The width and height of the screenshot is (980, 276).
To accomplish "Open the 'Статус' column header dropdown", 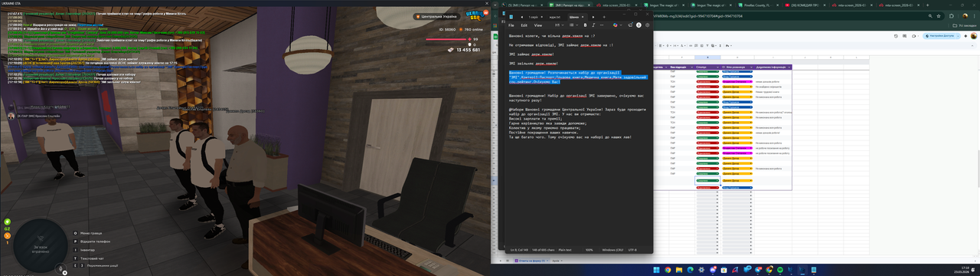I will click(717, 67).
